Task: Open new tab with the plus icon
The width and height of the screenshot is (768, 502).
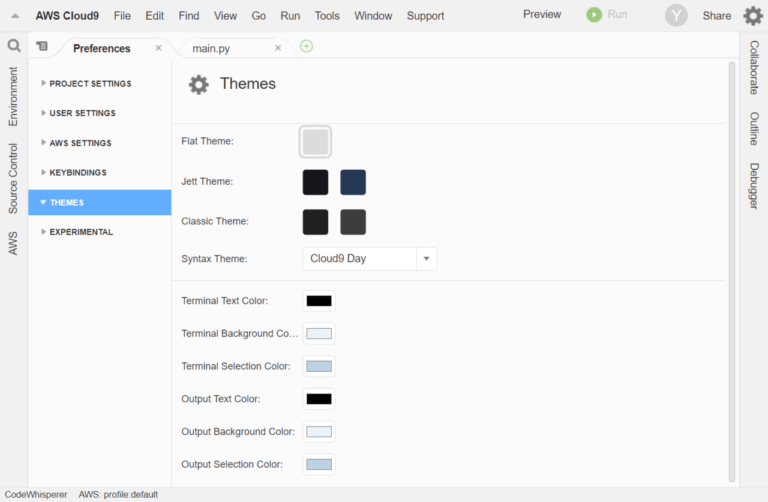Action: 306,46
